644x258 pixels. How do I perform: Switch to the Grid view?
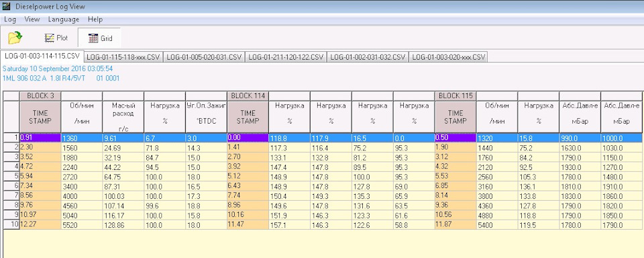(x=100, y=38)
